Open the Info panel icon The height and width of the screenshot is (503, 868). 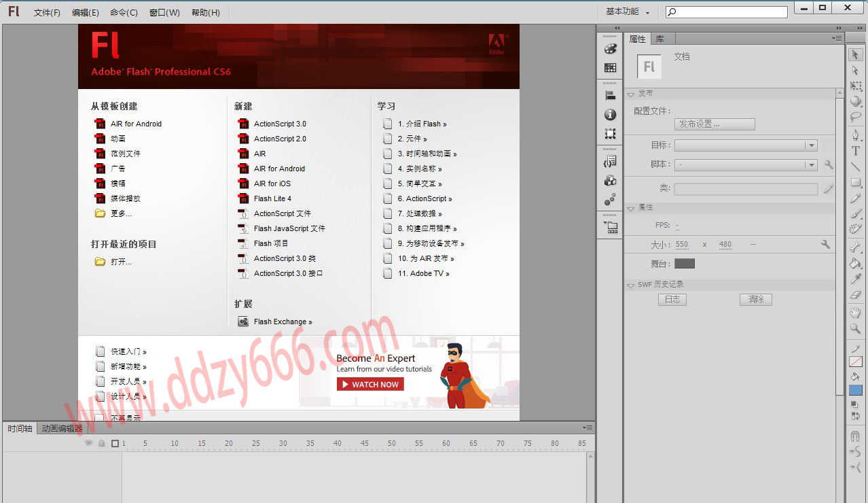point(610,115)
